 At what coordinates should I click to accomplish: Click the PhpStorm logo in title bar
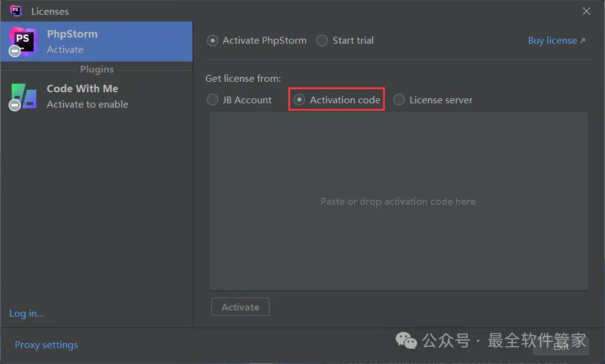[x=16, y=11]
